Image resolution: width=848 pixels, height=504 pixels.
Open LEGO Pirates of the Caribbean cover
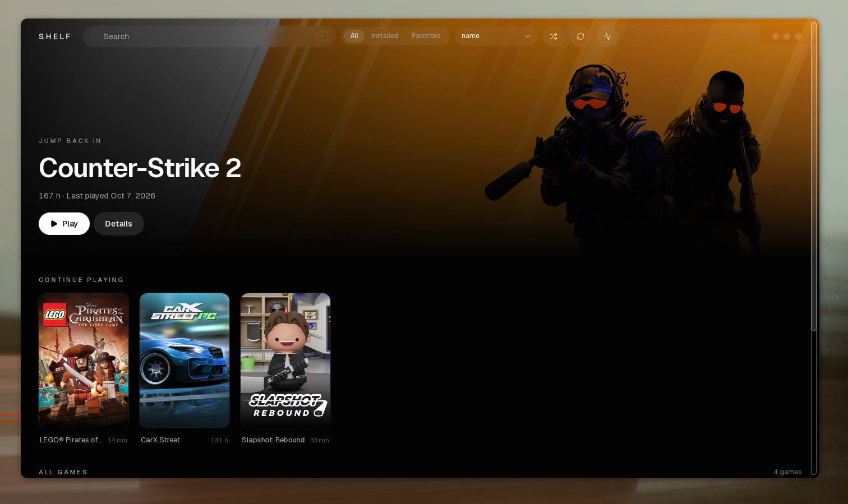tap(84, 360)
